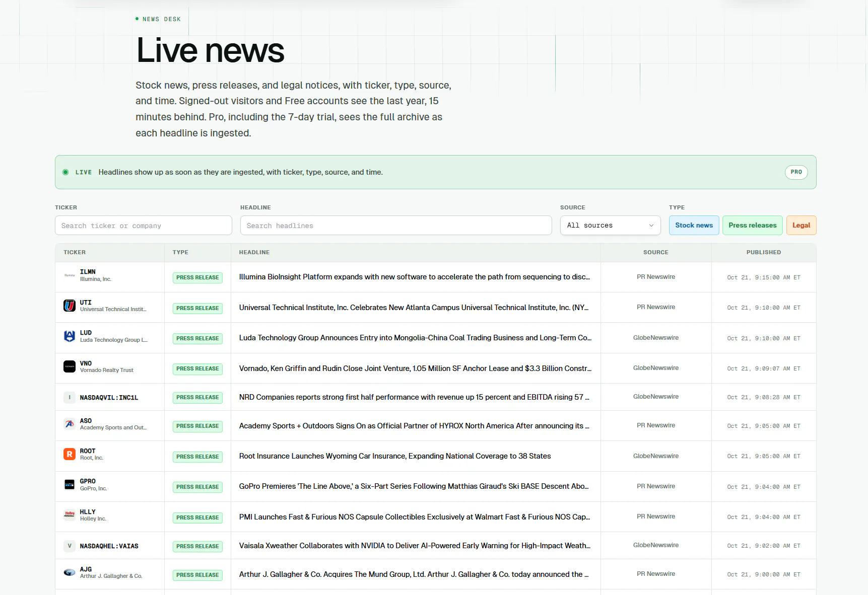868x595 pixels.
Task: Click the NASDAQVIL:INC1L placeholder icon
Action: [70, 398]
